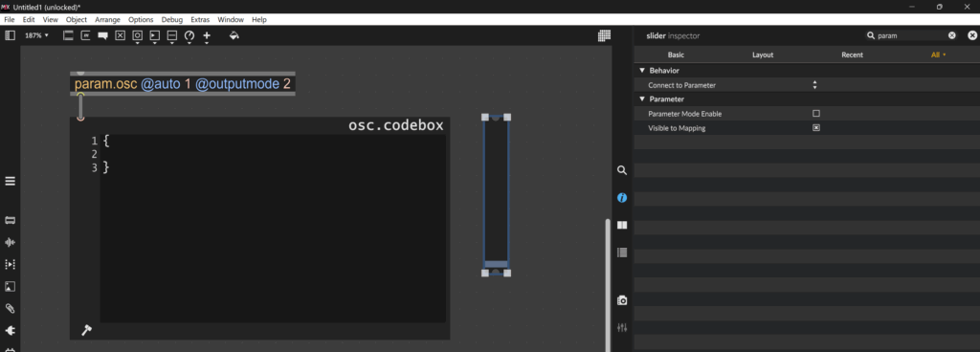Add a message box from toolbar

(85, 35)
